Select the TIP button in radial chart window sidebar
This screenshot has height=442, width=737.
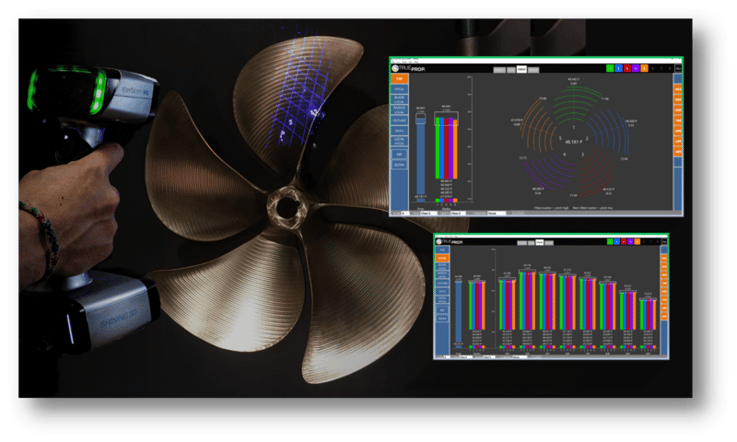click(400, 77)
